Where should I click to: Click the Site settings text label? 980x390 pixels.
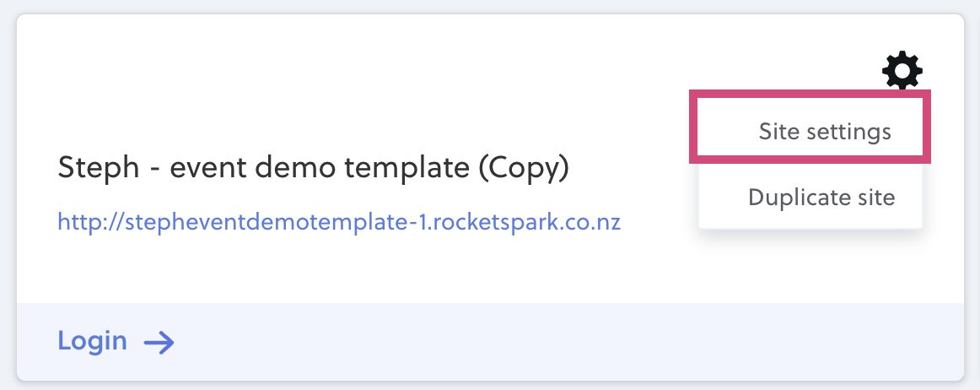coord(825,132)
